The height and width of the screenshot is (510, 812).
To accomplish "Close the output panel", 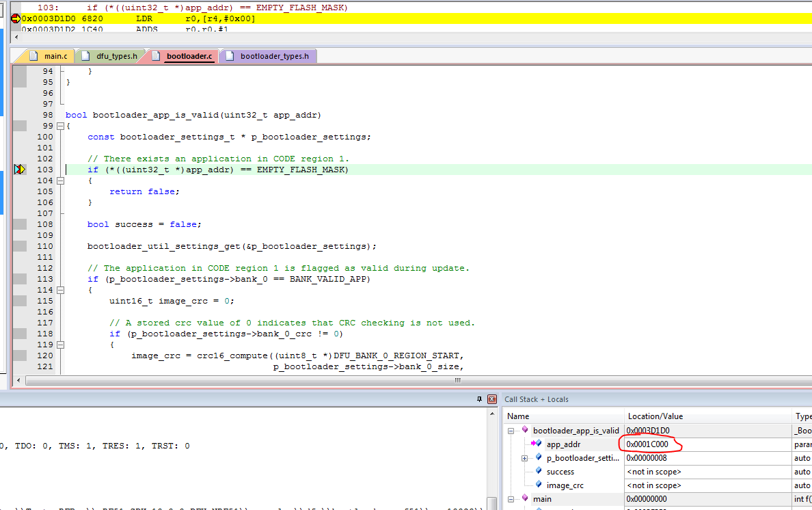I will [x=492, y=399].
